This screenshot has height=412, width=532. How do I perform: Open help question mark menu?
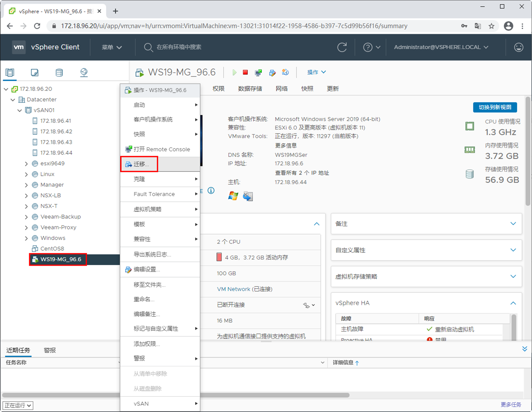pyautogui.click(x=372, y=47)
